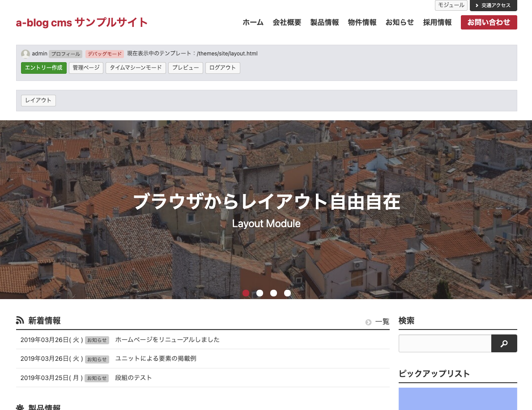Image resolution: width=532 pixels, height=410 pixels.
Task: Click the green エントリー作成 button
Action: click(x=44, y=68)
